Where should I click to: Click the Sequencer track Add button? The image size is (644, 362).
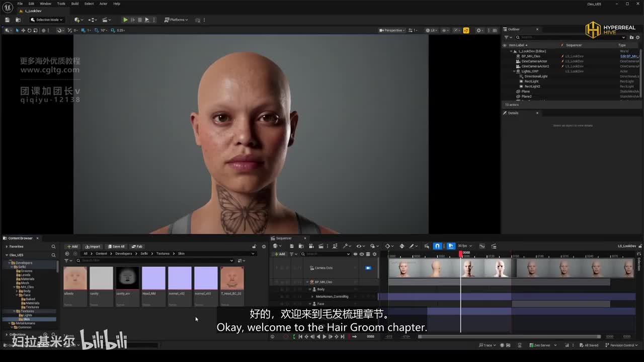pyautogui.click(x=280, y=254)
